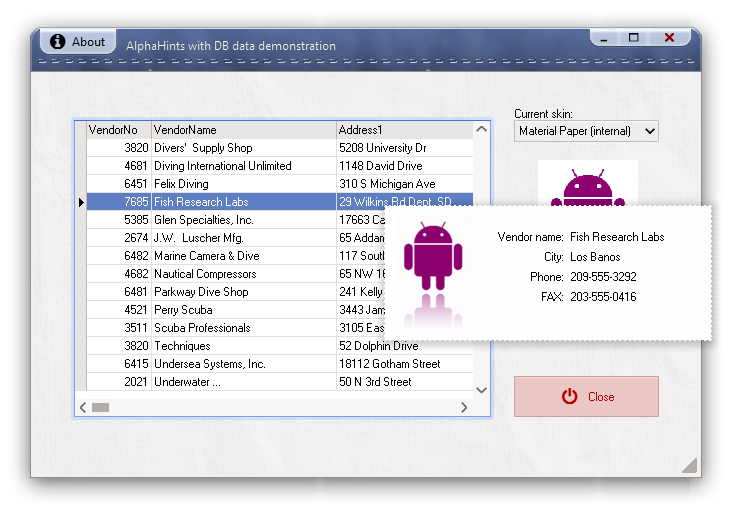Click vendor number 2021 cell
Viewport: 730px width, 512px height.
tap(119, 382)
